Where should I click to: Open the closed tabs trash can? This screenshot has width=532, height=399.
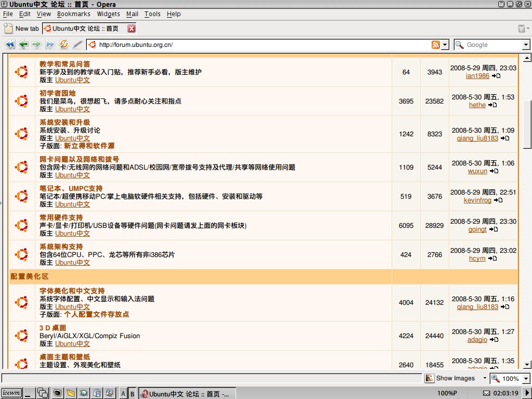tap(522, 29)
